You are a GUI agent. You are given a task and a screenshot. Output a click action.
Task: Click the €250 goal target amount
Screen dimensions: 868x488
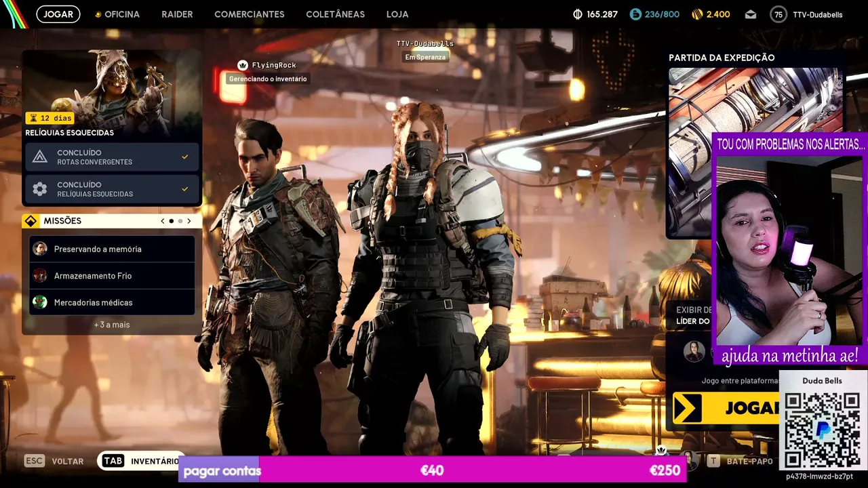point(665,470)
